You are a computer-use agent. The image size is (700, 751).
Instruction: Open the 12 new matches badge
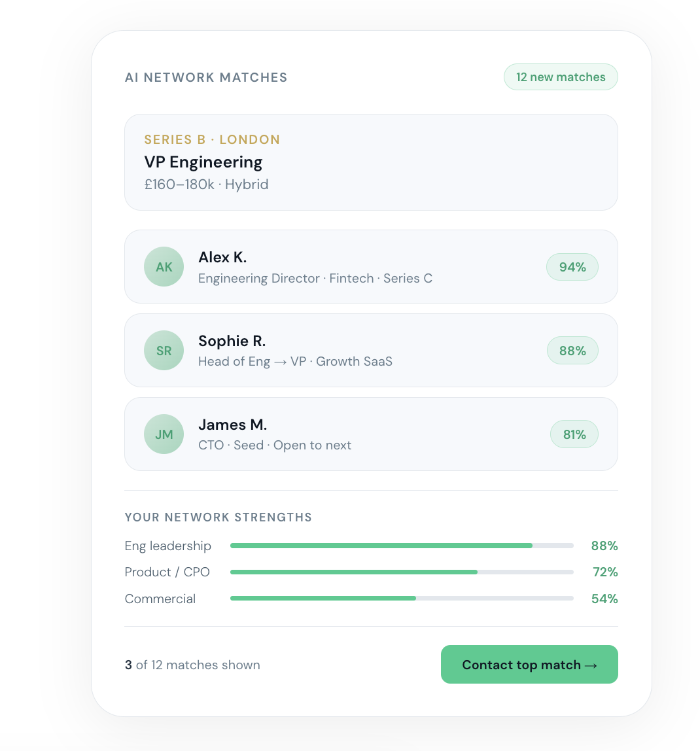tap(561, 77)
